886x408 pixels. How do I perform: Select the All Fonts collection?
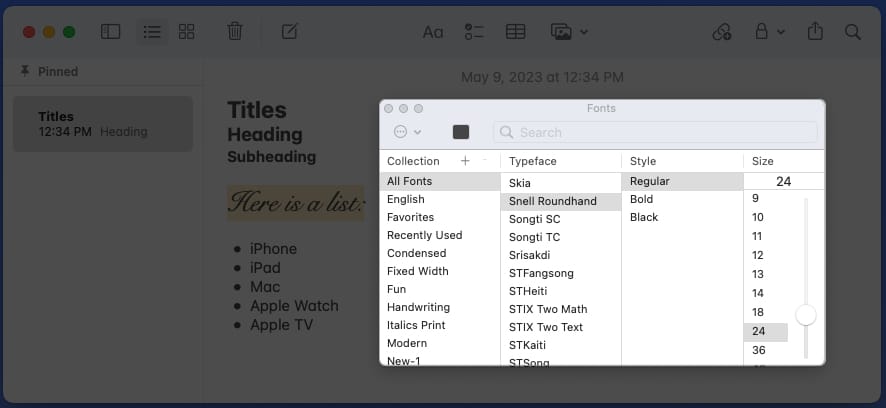tap(440, 181)
